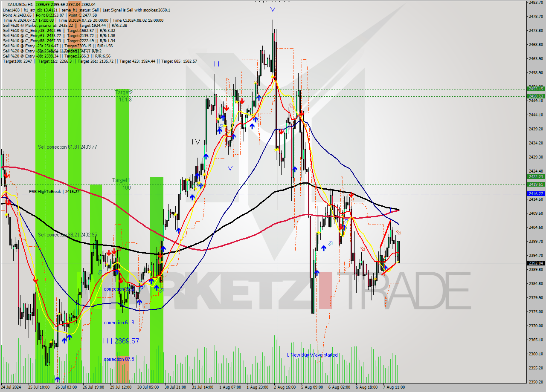The width and height of the screenshot is (546, 392).
Task: Click the '5 Aug 09:00' time axis label
Action: (x=312, y=387)
